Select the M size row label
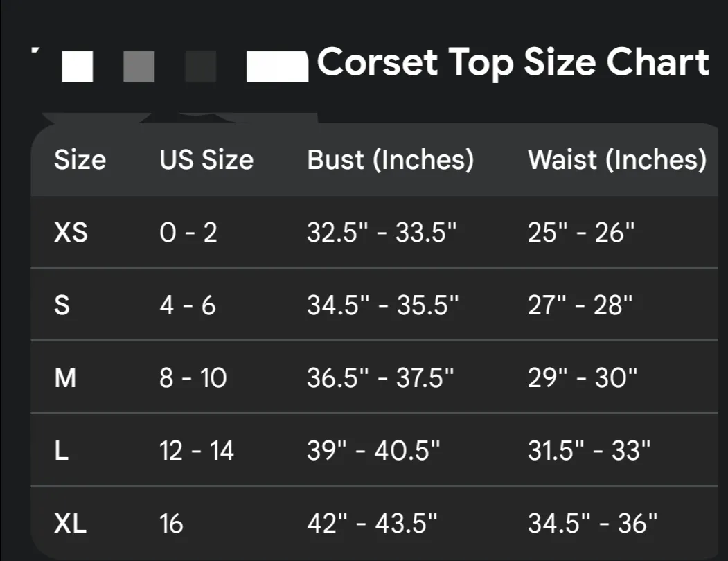The width and height of the screenshot is (728, 561). pyautogui.click(x=65, y=377)
